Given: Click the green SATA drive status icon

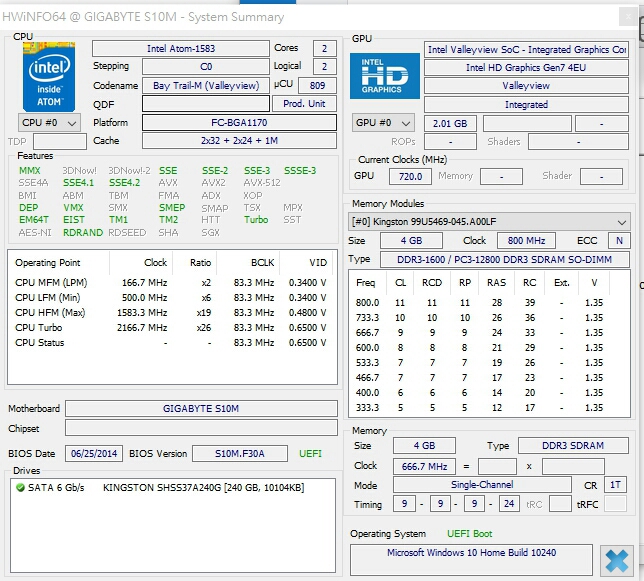Looking at the screenshot, I should (x=20, y=487).
